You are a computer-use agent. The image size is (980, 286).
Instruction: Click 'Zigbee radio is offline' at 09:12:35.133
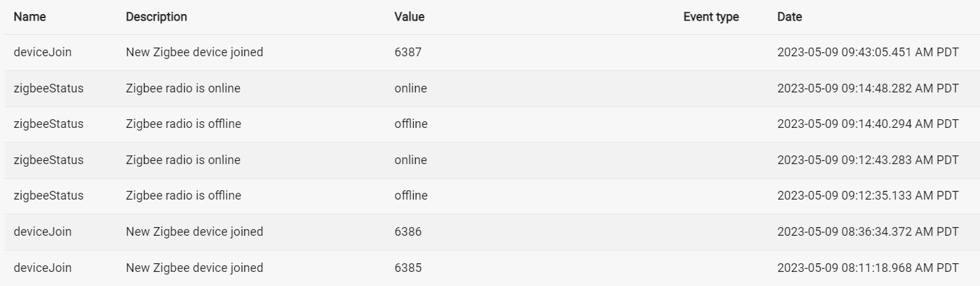pos(183,196)
